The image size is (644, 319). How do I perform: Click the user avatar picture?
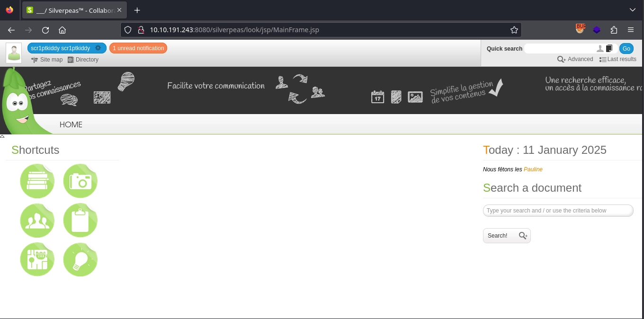14,53
